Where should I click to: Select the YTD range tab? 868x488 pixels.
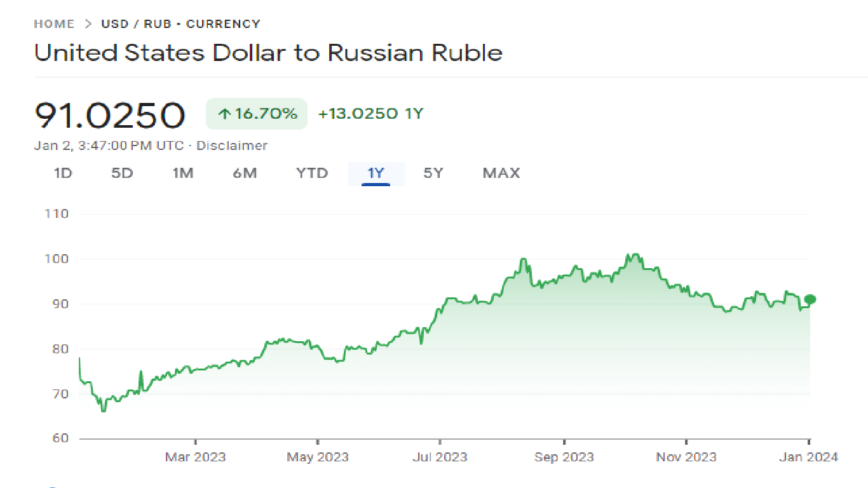(312, 173)
